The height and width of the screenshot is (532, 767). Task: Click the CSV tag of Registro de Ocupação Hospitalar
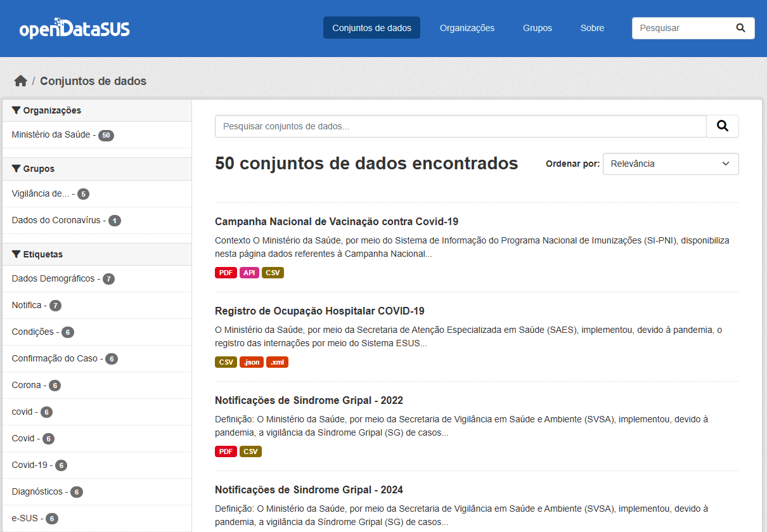click(226, 362)
